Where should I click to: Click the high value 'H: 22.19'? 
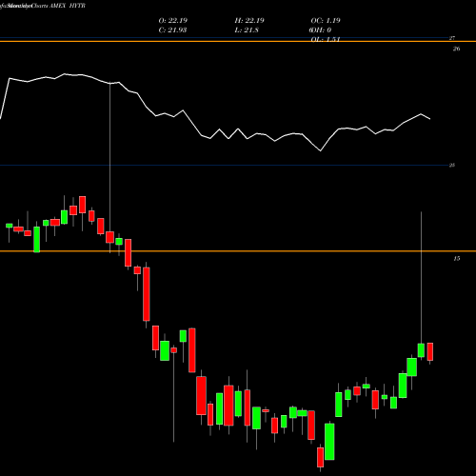pyautogui.click(x=249, y=21)
